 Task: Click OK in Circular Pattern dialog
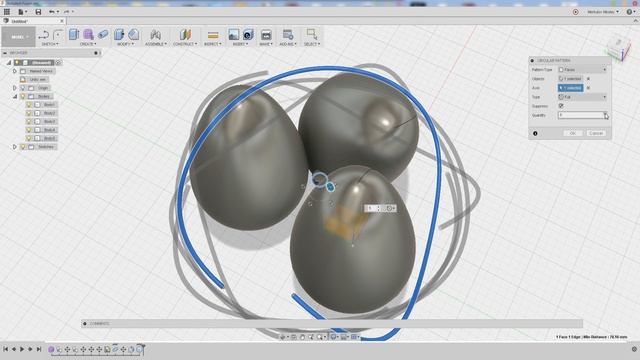coord(573,133)
